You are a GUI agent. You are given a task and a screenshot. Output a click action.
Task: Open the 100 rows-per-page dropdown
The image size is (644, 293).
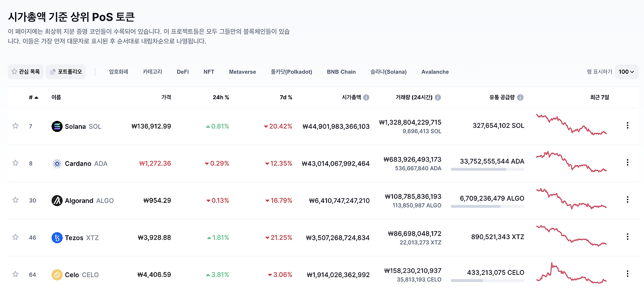[626, 71]
